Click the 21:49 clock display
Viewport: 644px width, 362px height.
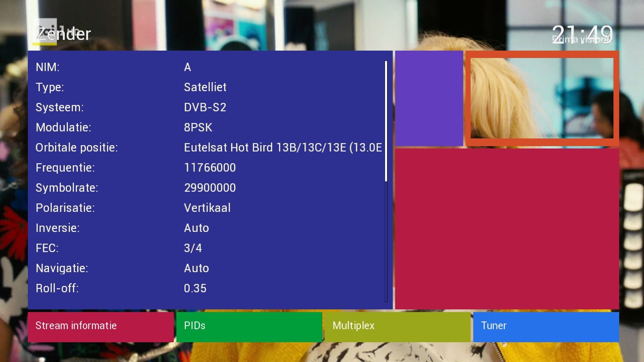(583, 35)
